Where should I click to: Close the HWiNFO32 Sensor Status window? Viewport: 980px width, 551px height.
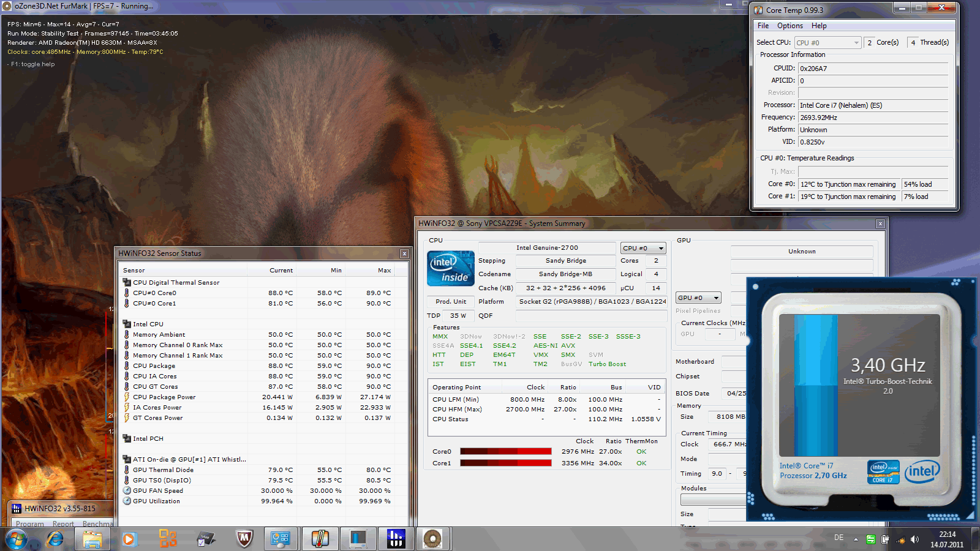pyautogui.click(x=404, y=253)
